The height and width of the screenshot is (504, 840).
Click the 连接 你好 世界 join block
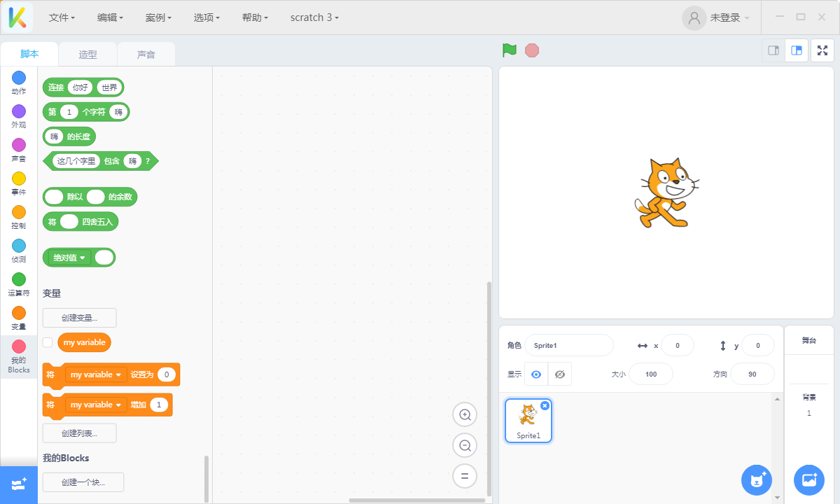point(83,87)
